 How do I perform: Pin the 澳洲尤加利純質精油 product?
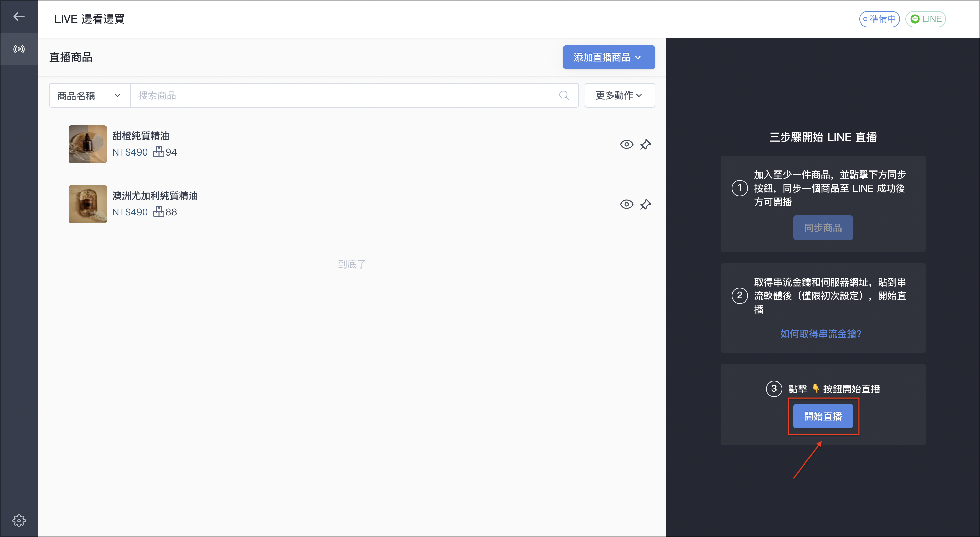[x=645, y=205]
